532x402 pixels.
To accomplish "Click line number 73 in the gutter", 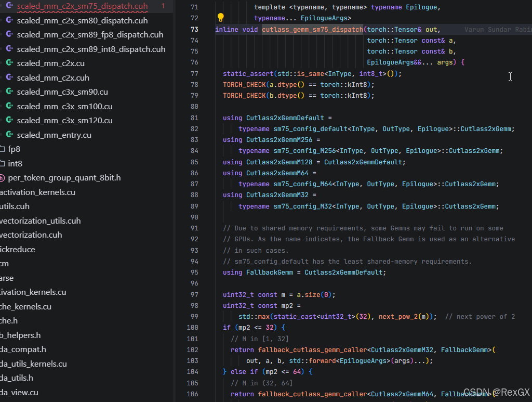I will click(x=194, y=29).
